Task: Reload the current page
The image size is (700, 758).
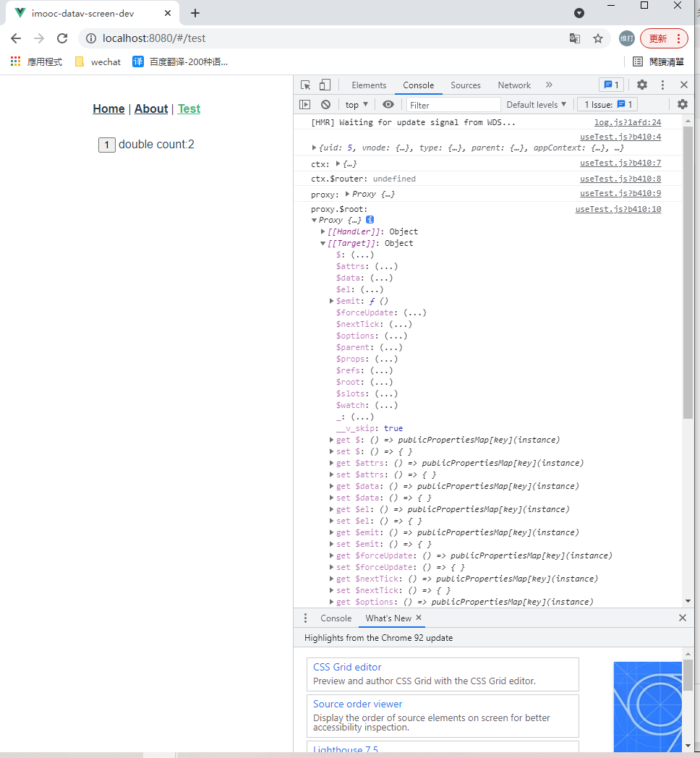Action: click(x=62, y=38)
